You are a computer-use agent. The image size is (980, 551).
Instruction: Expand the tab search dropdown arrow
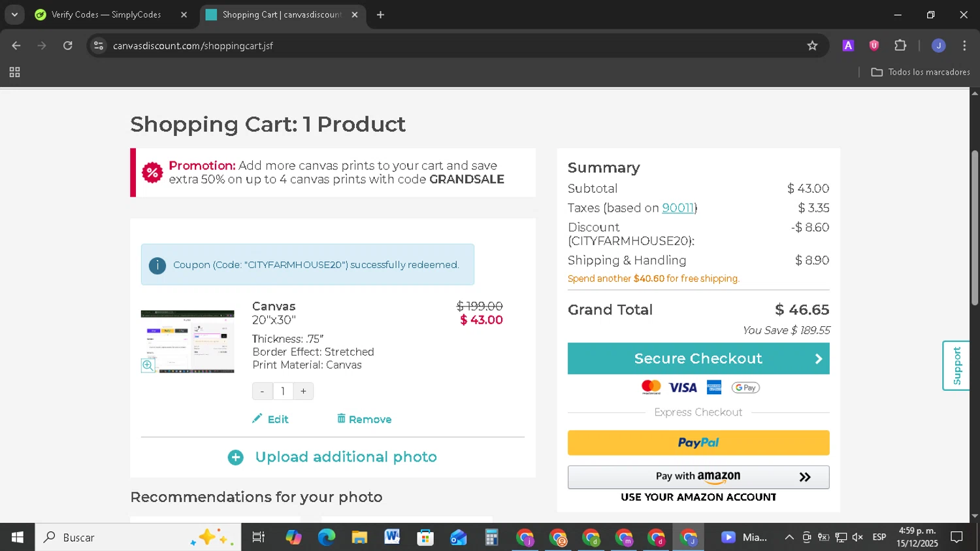coord(14,14)
